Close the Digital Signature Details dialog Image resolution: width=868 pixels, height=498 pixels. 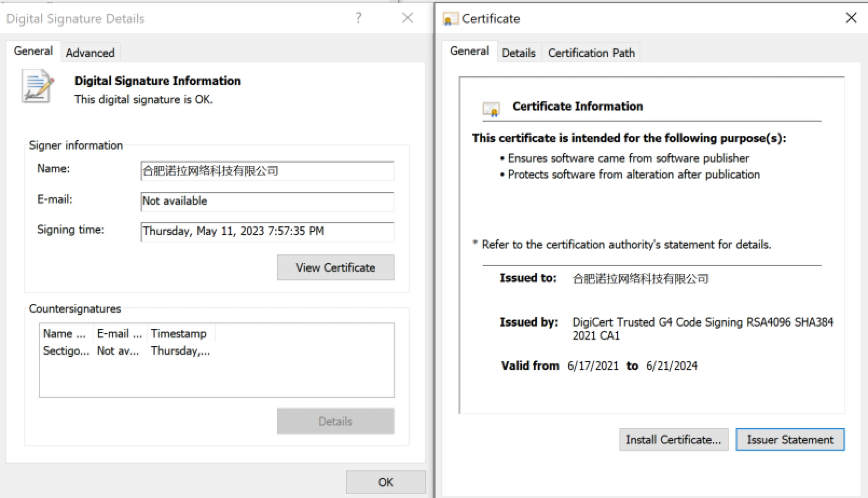click(x=408, y=18)
